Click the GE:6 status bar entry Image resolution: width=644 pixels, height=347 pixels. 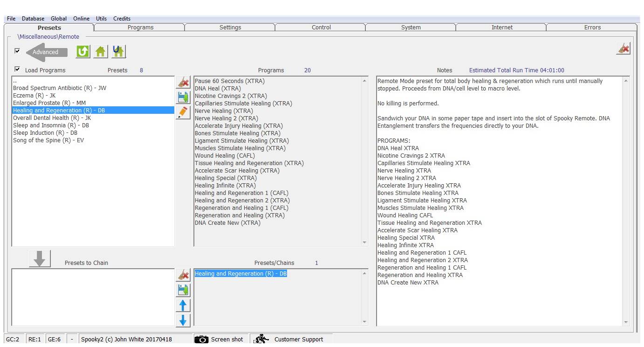[x=55, y=340]
